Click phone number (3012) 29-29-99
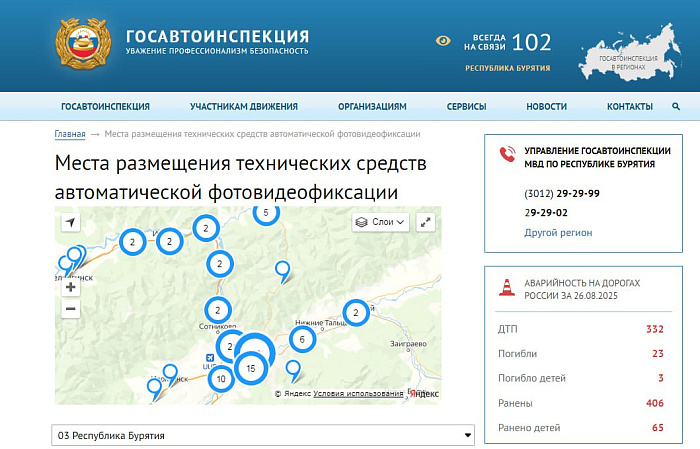 tap(562, 194)
